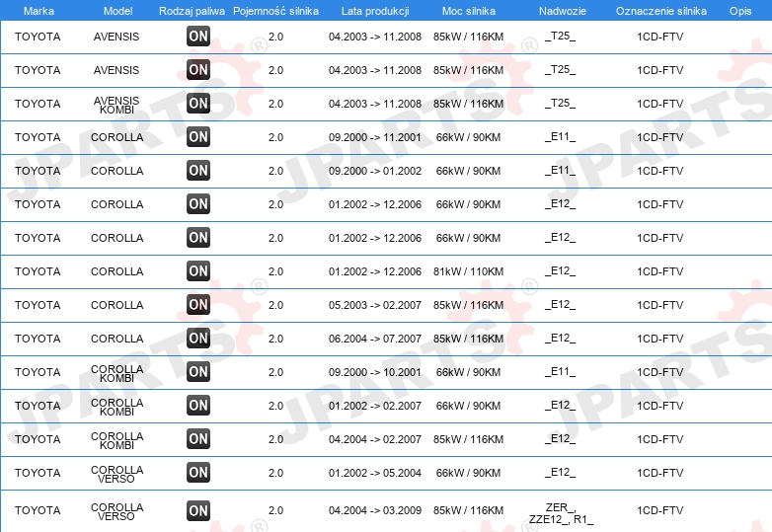Select 85kW / 116KM in 05.2003 -> 02.2007 row
The width and height of the screenshot is (772, 532).
[x=468, y=305]
